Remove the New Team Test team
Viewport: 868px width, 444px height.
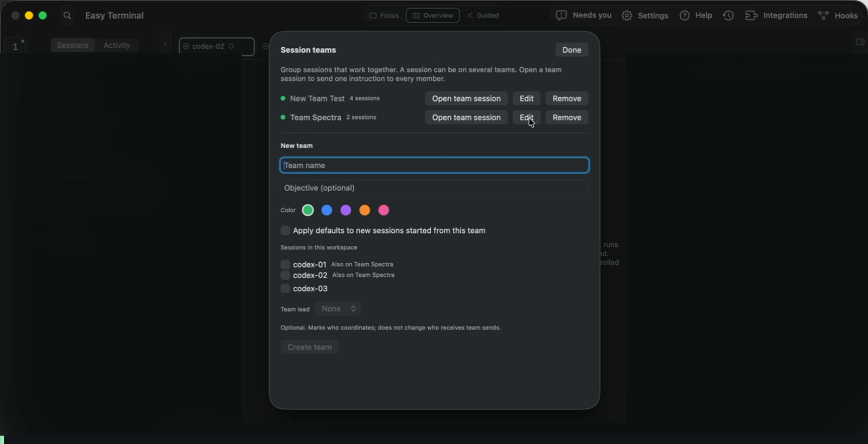point(566,98)
